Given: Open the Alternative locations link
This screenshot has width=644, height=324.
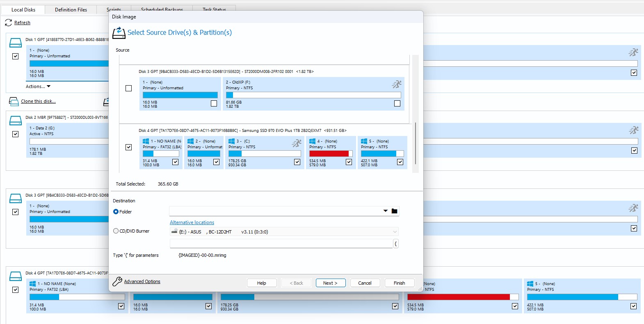Looking at the screenshot, I should coord(192,222).
